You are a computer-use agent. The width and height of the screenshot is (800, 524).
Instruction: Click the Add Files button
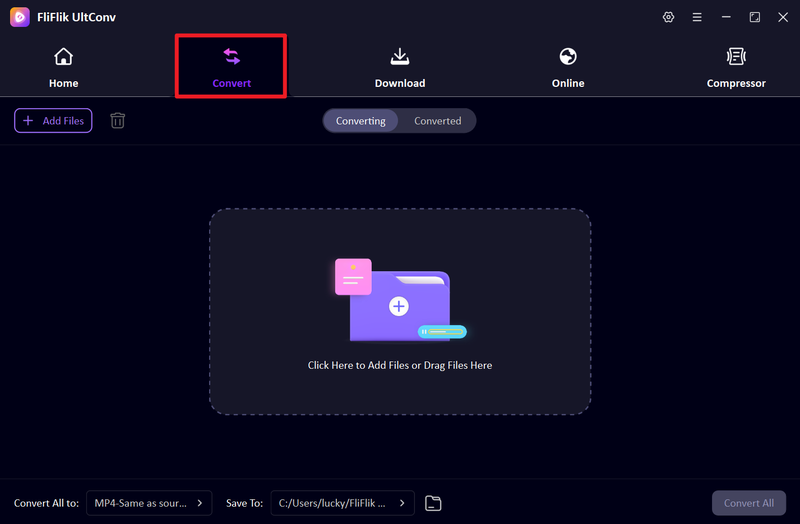click(53, 120)
